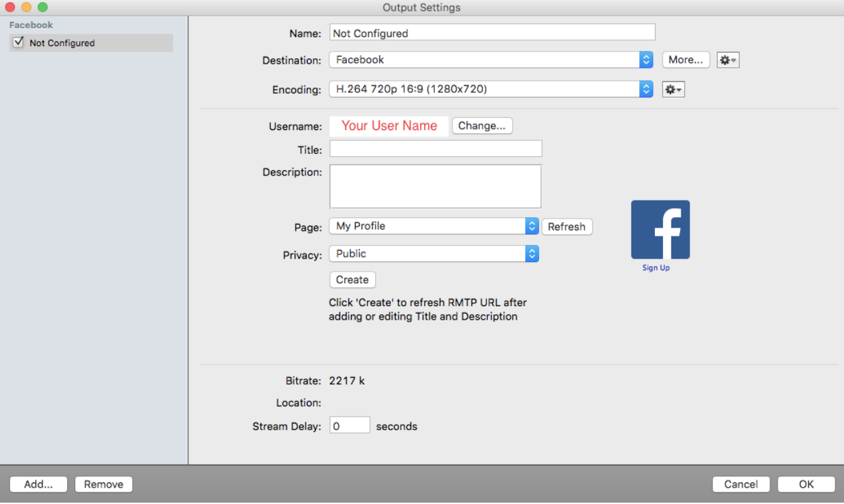Open the Destination dropdown showing Facebook
The width and height of the screenshot is (844, 504).
coord(491,60)
